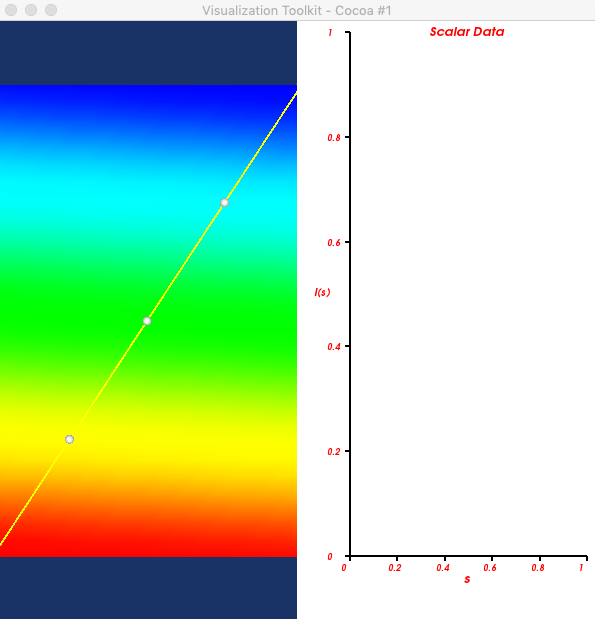This screenshot has height=619, width=595.
Task: Click the 0.6 tick on the horizontal axis
Action: [x=490, y=568]
